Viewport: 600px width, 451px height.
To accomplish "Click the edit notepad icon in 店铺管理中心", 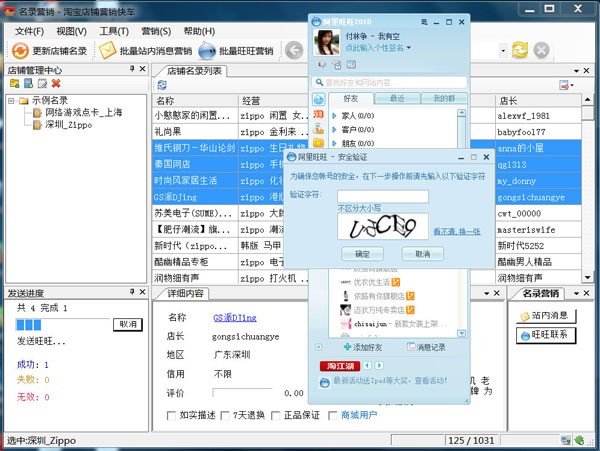I will [42, 83].
